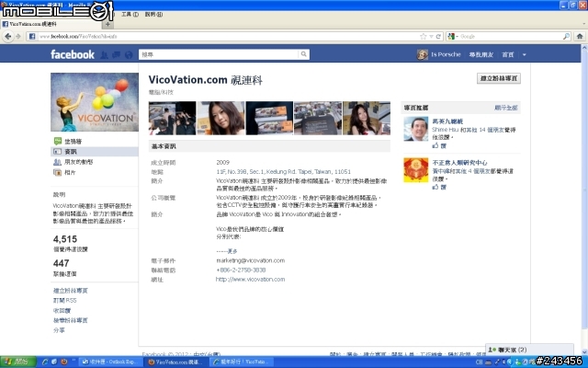Click 訂閱 RSS link in sidebar
The height and width of the screenshot is (368, 588).
click(65, 301)
